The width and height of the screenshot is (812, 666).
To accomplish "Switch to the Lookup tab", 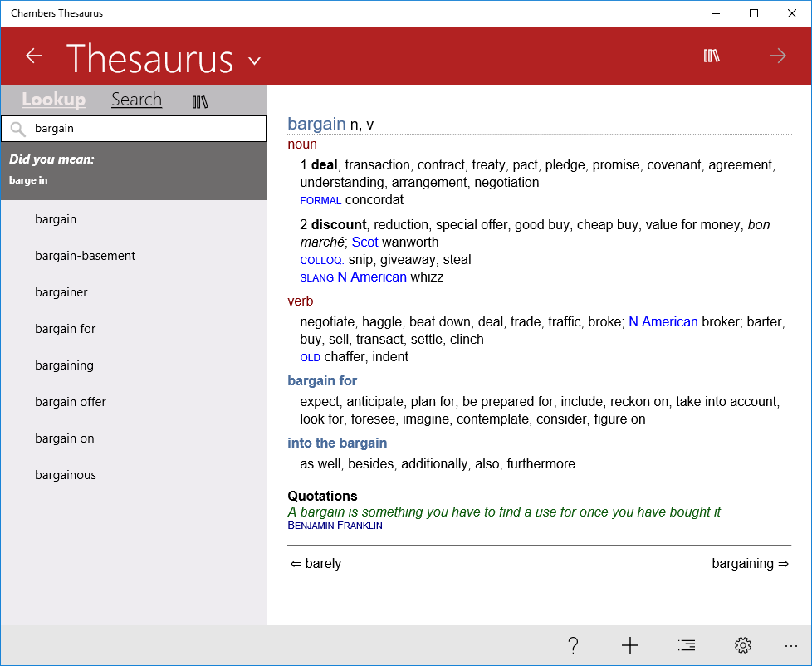I will (x=53, y=99).
